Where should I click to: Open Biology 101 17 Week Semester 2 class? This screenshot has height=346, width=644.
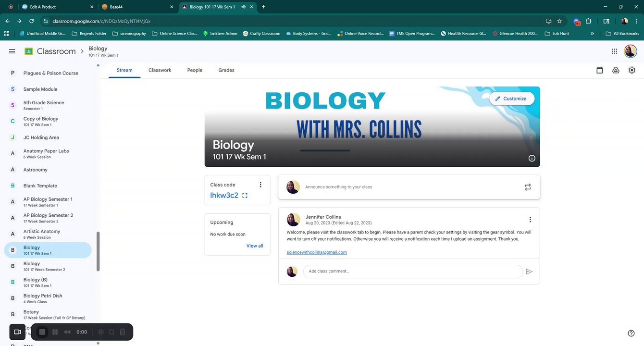click(x=48, y=266)
